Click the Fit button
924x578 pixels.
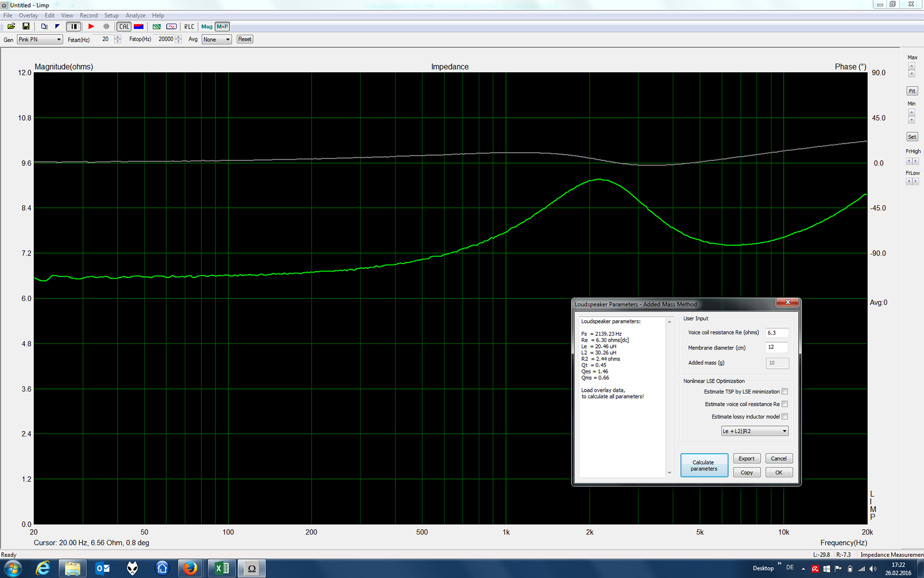click(912, 91)
